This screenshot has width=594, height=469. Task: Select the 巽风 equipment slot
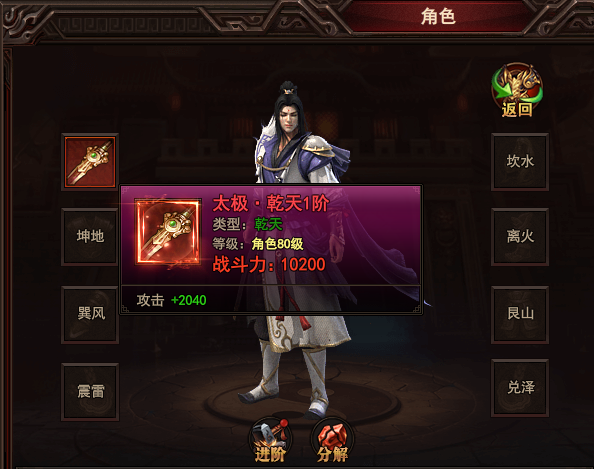[90, 315]
